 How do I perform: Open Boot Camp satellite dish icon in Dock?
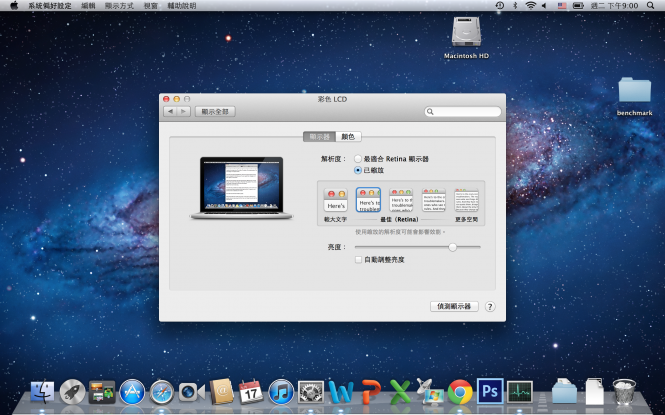pyautogui.click(x=430, y=391)
